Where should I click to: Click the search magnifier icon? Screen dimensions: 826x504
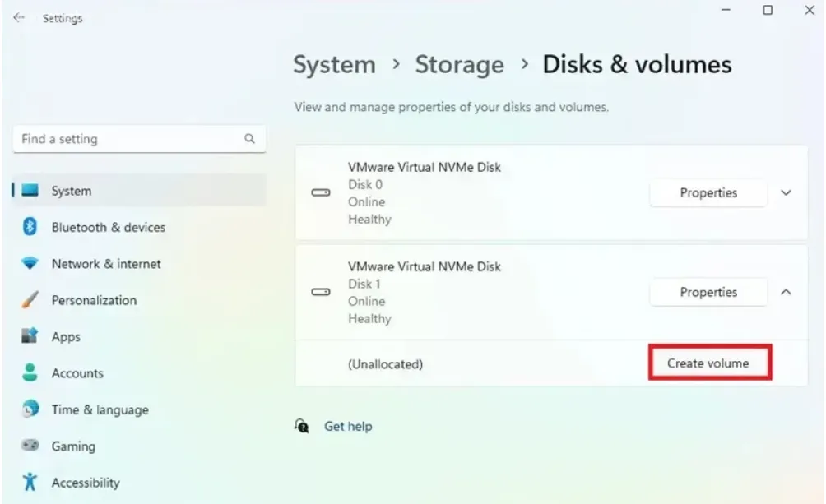pos(249,140)
